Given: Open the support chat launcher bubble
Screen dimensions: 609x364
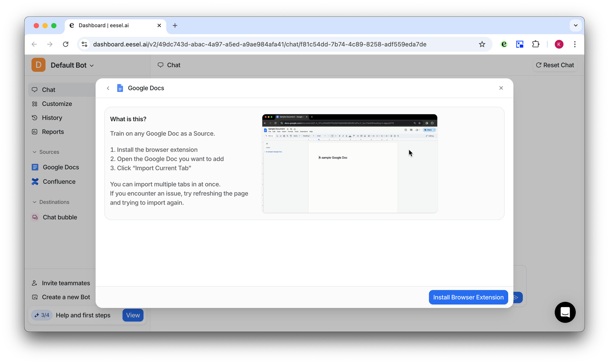Looking at the screenshot, I should 565,312.
